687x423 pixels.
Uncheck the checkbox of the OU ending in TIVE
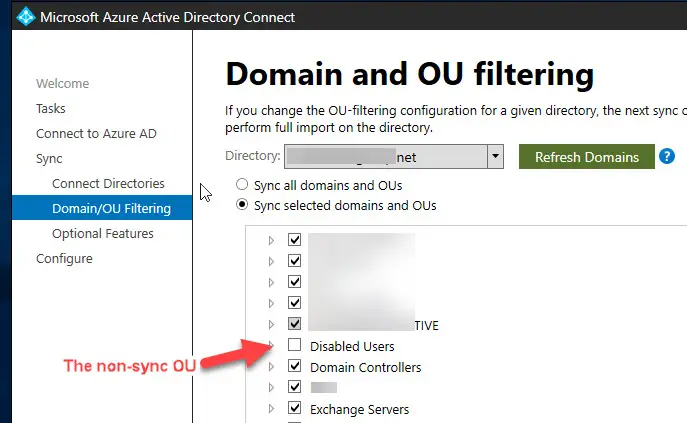point(294,324)
